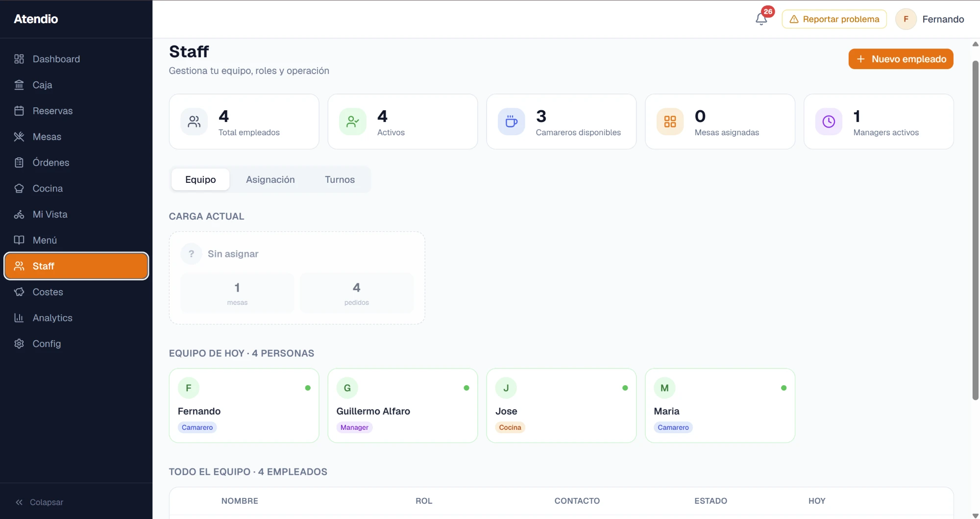Image resolution: width=980 pixels, height=519 pixels.
Task: Click the page vertical scrollbar
Action: 975,230
